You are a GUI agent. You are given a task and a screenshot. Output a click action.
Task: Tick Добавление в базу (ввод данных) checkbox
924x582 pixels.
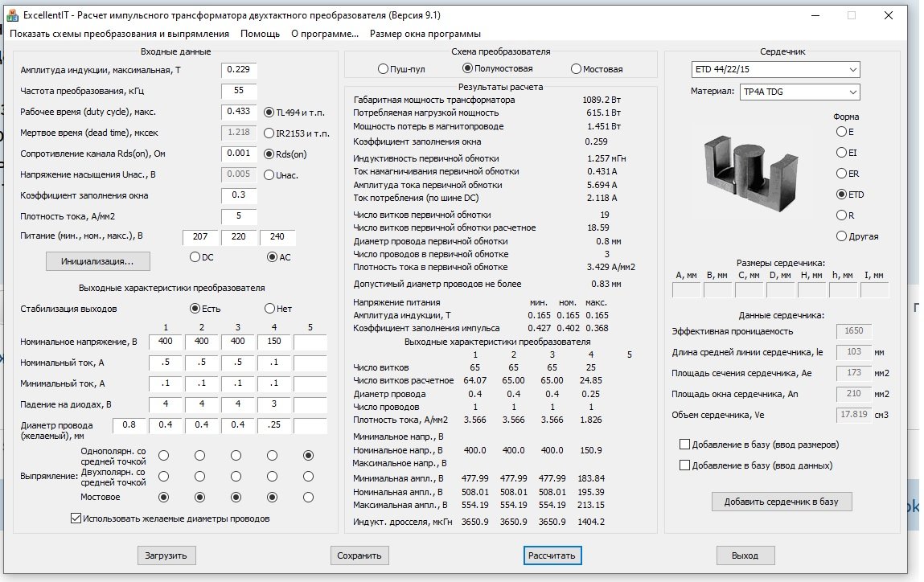685,465
